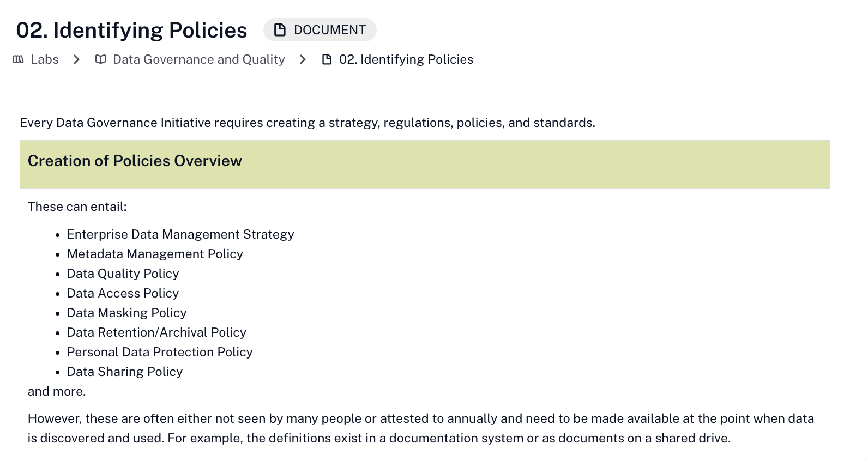Click the Creation of Policies Overview header
The image size is (868, 461).
(x=135, y=161)
